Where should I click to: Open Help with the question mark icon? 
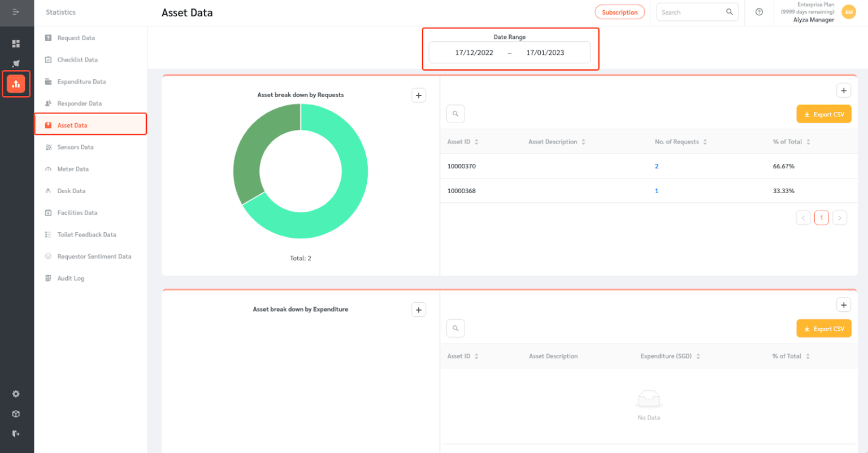click(758, 12)
